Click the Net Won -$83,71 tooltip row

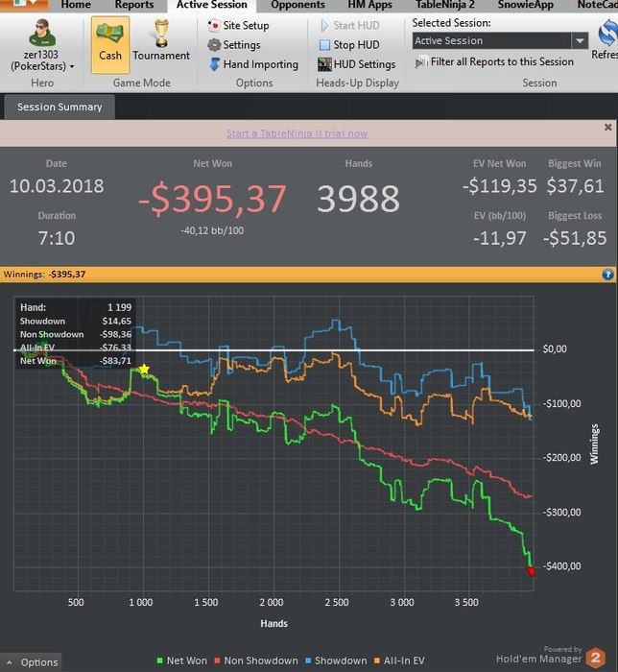pos(76,361)
